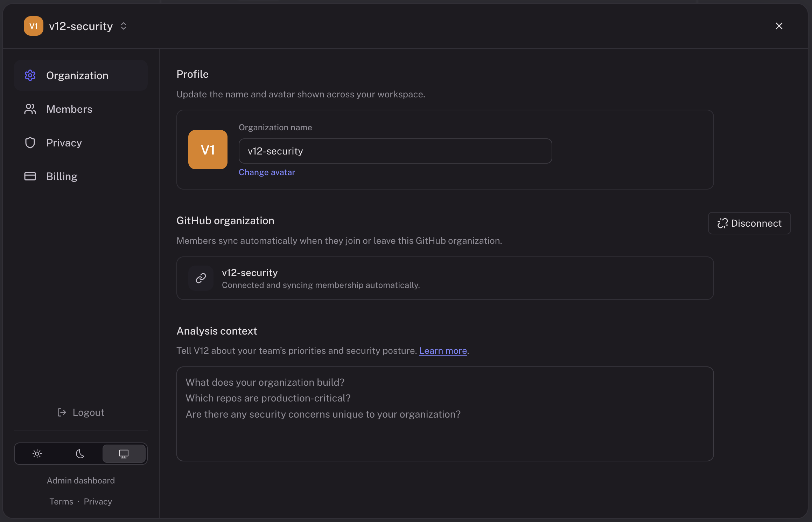Click the 'Analysis context' heading
This screenshot has width=812, height=522.
tap(217, 331)
